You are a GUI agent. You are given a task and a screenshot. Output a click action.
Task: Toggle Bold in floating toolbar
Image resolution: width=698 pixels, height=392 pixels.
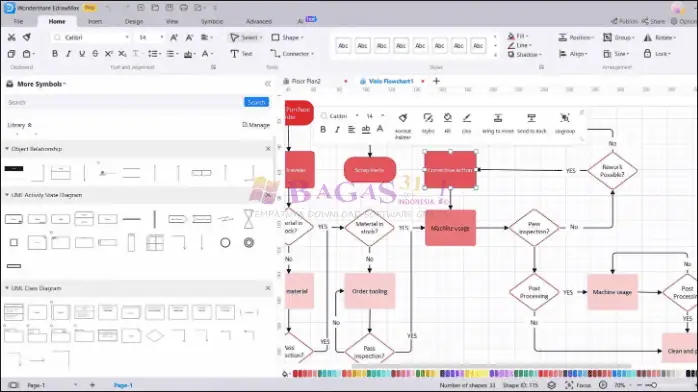tap(323, 129)
